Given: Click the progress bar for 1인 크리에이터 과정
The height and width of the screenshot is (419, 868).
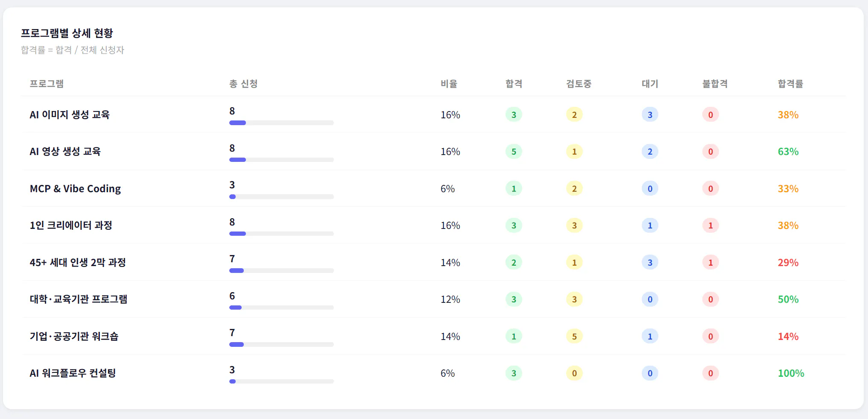Looking at the screenshot, I should pos(281,233).
